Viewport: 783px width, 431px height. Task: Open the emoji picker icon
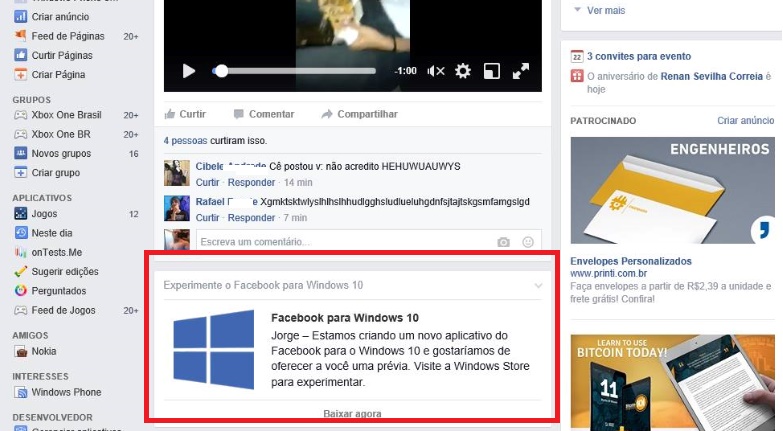click(527, 242)
